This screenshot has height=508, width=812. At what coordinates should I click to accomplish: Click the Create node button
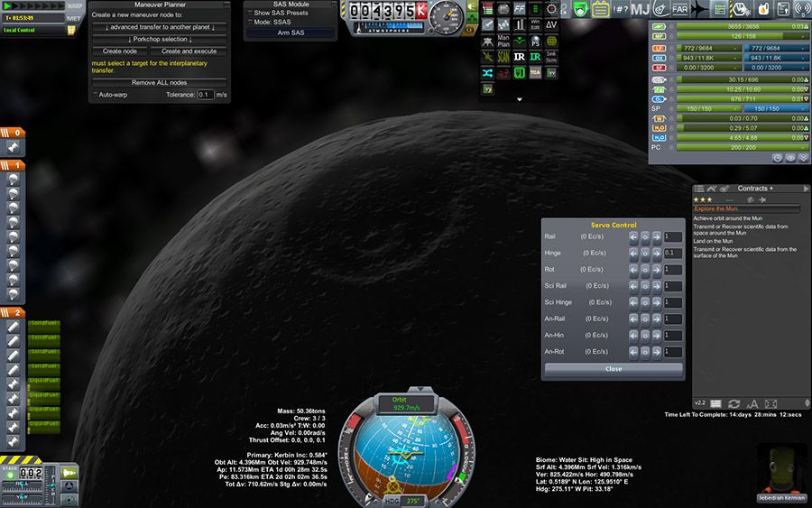coord(120,51)
